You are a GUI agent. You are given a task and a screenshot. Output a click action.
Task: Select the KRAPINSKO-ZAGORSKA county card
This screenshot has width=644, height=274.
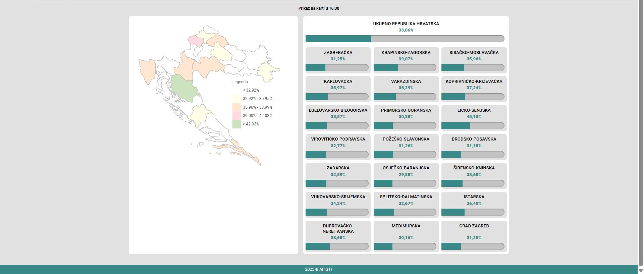click(406, 60)
